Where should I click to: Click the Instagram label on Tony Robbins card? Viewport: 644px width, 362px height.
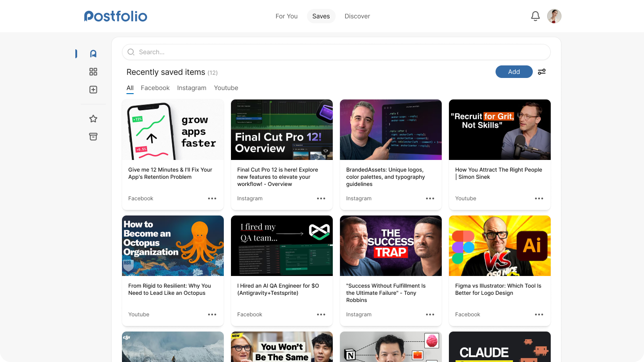click(359, 315)
